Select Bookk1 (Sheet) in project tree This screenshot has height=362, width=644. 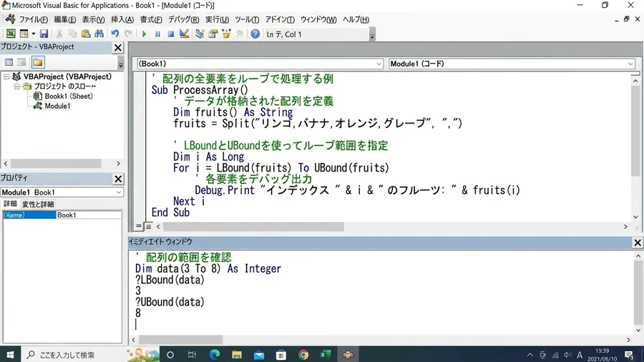pos(69,96)
